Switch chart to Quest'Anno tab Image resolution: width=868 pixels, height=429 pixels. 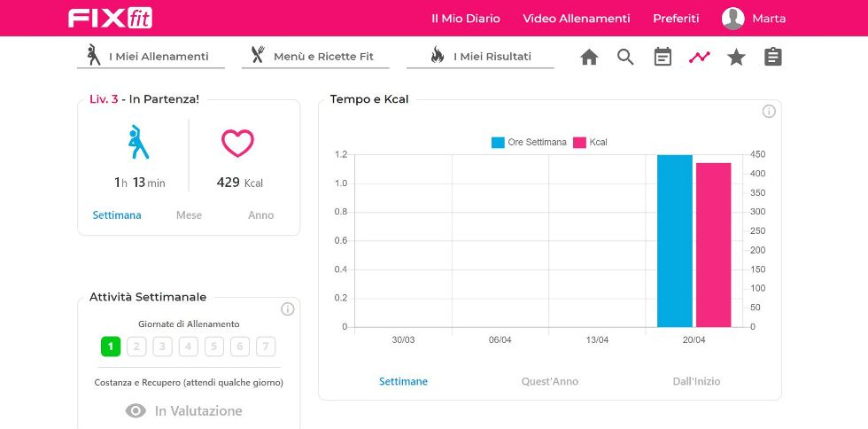coord(550,381)
